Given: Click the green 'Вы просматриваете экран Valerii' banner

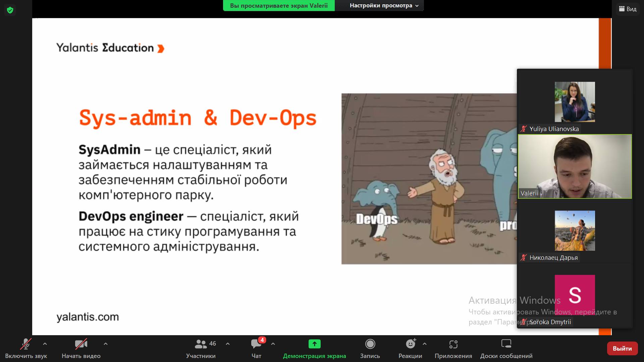Looking at the screenshot, I should pyautogui.click(x=279, y=5).
